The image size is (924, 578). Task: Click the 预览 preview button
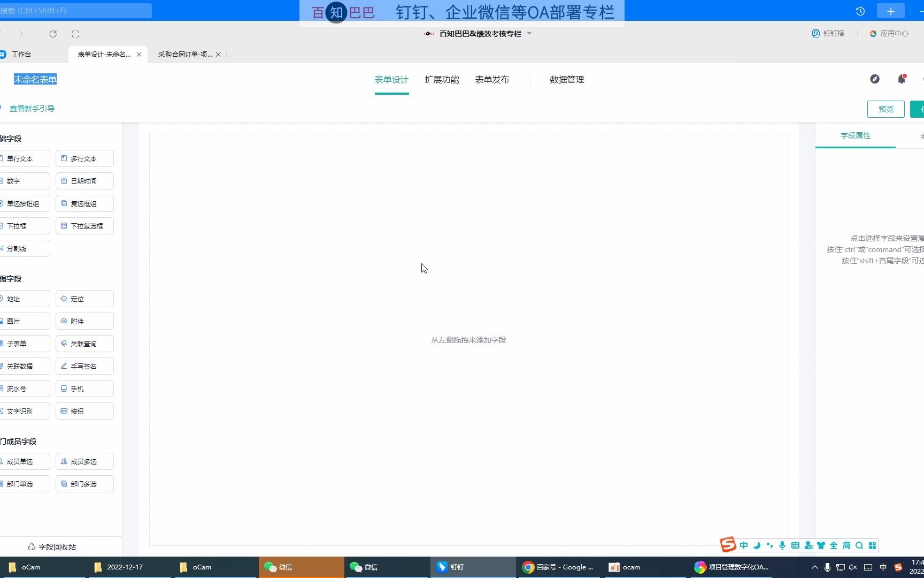pos(886,109)
